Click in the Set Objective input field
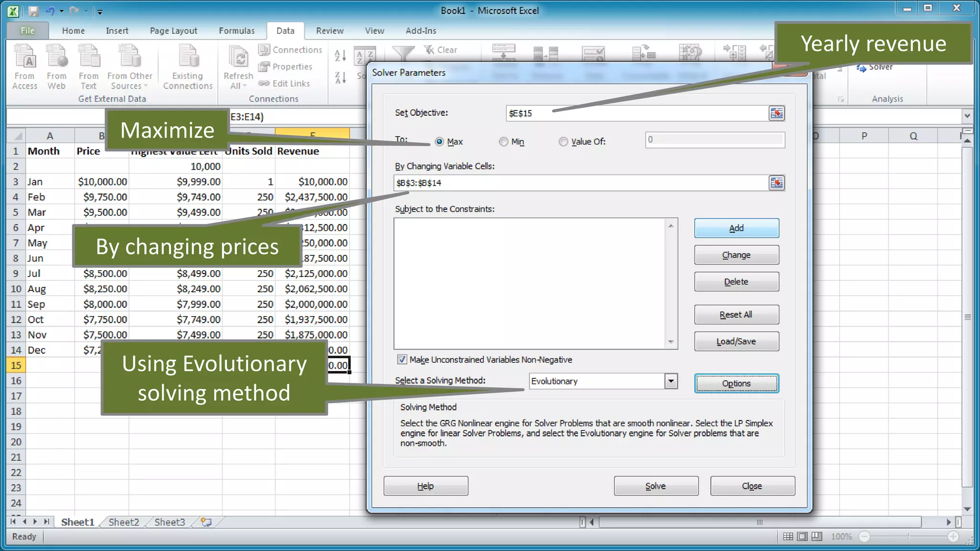The width and height of the screenshot is (980, 551). coord(637,113)
